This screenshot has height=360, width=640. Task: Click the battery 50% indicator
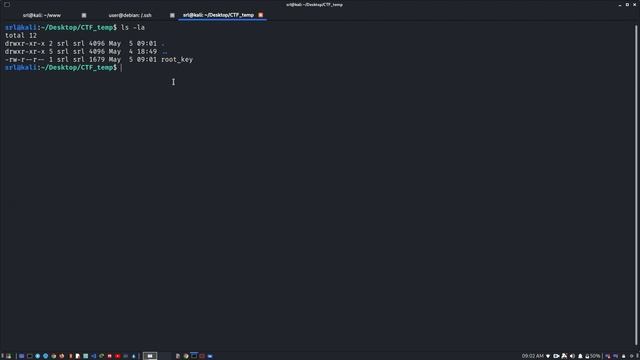pyautogui.click(x=593, y=356)
